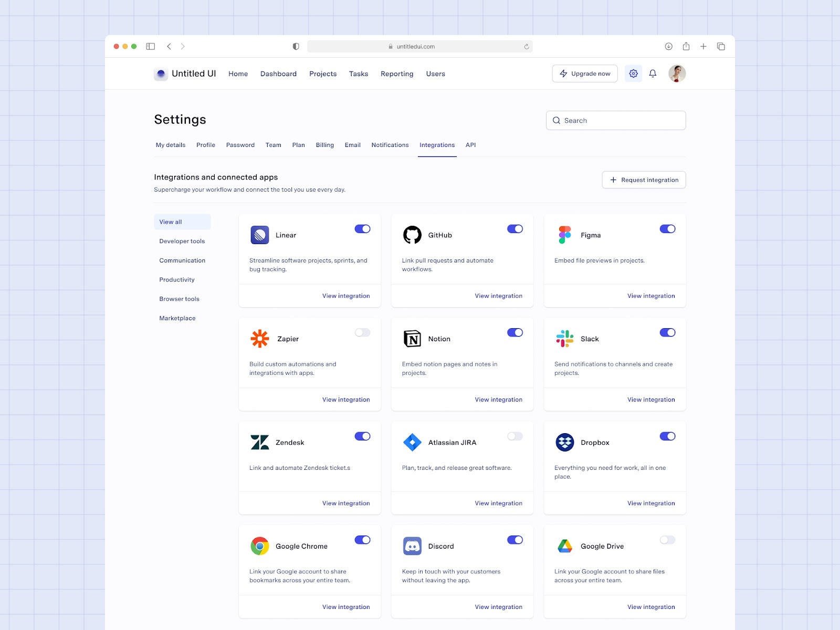840x630 pixels.
Task: Open settings gear icon in header
Action: click(x=633, y=73)
